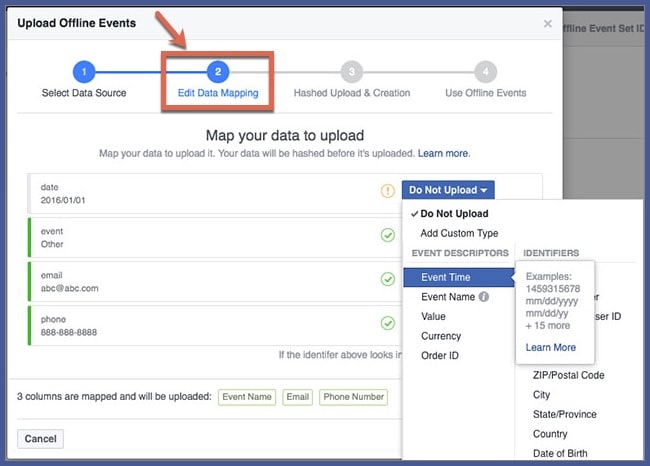Open the Do Not Upload dropdown

point(448,190)
